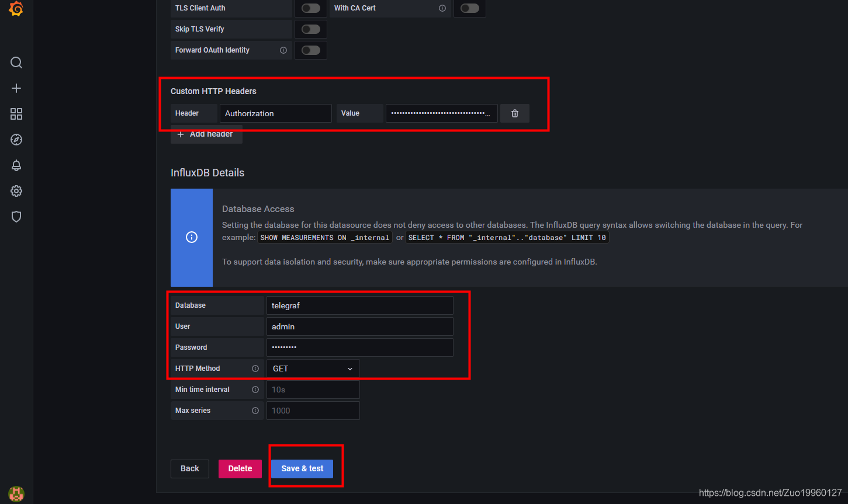Click the red Delete button
Viewport: 848px width, 504px height.
click(x=240, y=468)
